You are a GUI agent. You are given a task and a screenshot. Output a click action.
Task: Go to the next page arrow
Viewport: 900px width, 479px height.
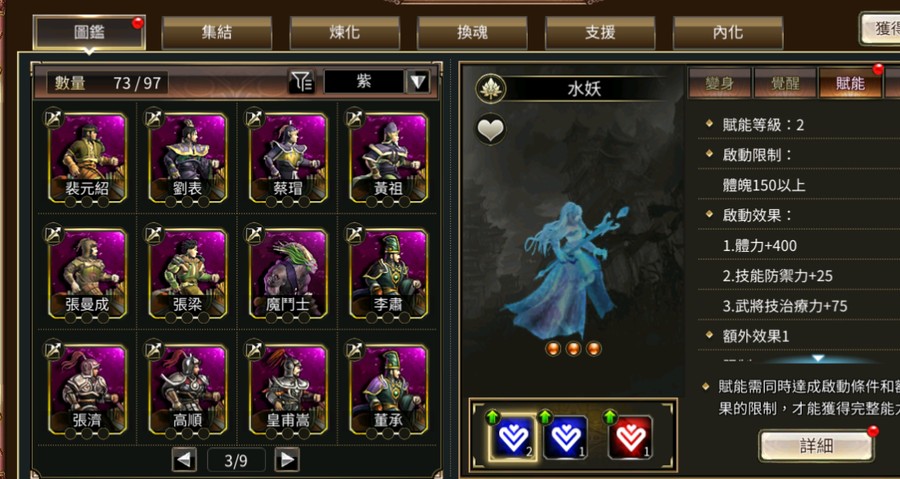point(286,459)
